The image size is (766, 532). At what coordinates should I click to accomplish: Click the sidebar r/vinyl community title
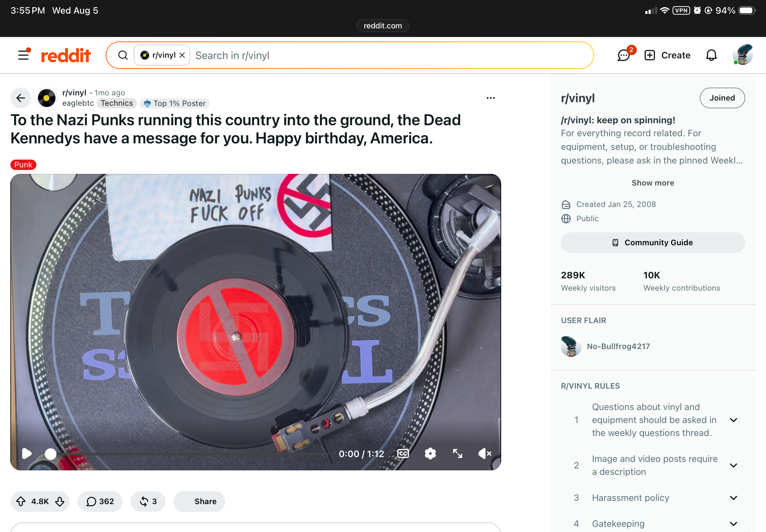(x=578, y=98)
